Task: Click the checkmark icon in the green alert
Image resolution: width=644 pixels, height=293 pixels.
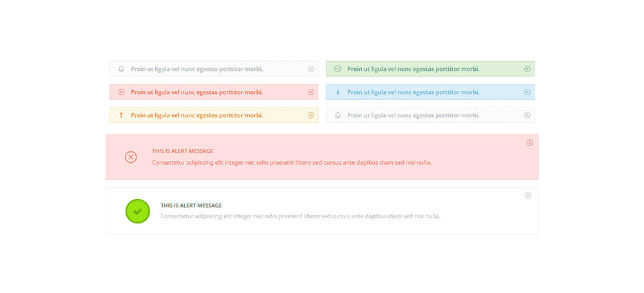Action: (337, 69)
